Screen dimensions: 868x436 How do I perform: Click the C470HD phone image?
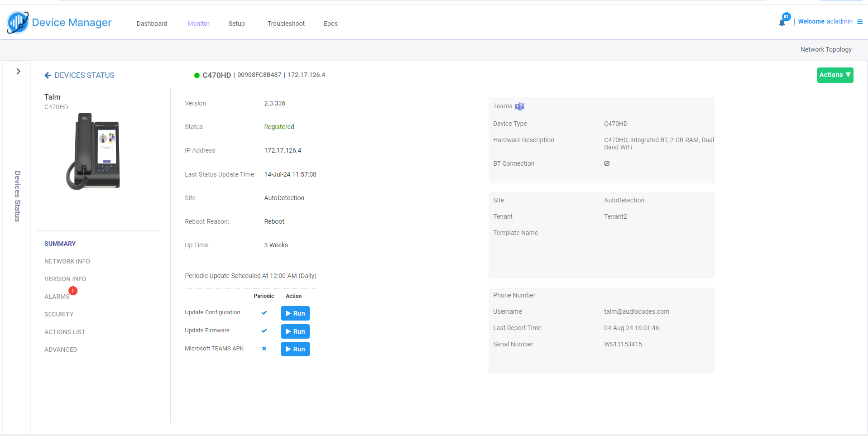[x=94, y=151]
